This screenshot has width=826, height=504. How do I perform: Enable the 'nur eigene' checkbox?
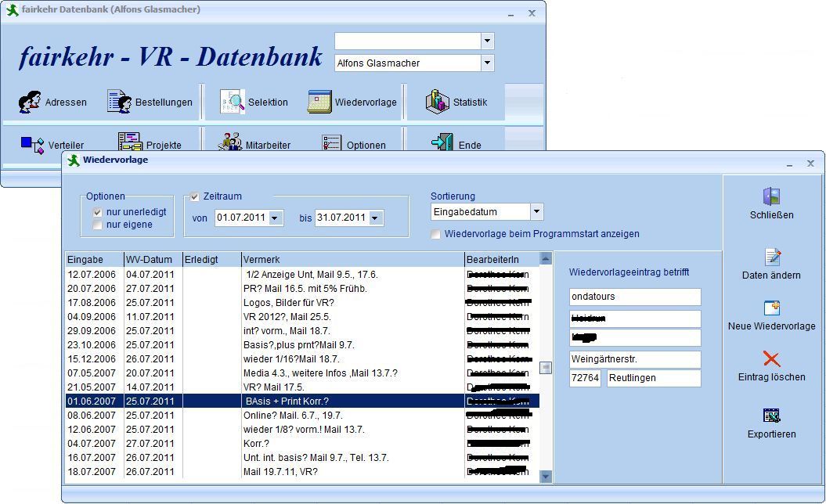[97, 225]
